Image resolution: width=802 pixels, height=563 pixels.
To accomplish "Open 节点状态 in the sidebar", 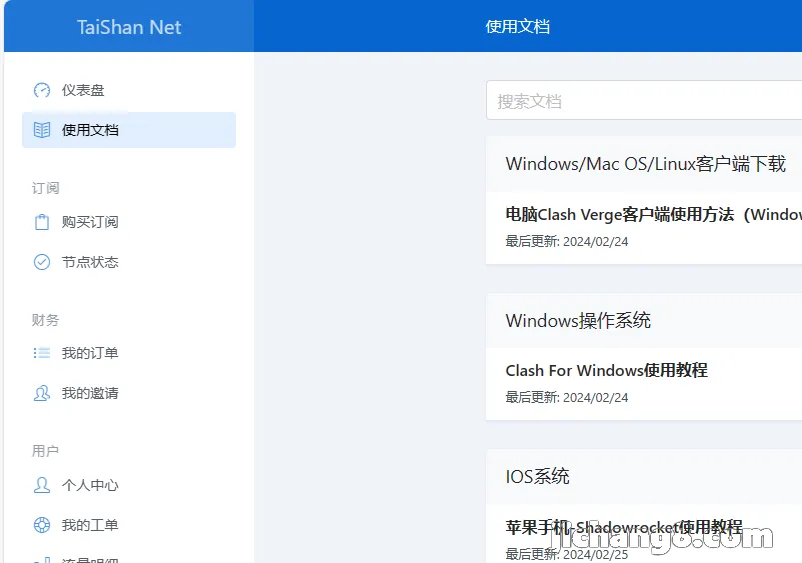I will click(129, 262).
